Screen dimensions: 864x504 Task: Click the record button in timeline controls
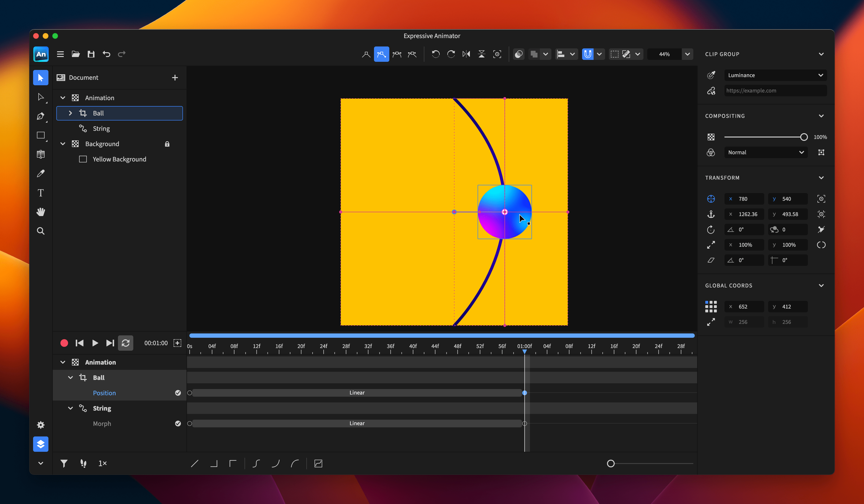64,343
